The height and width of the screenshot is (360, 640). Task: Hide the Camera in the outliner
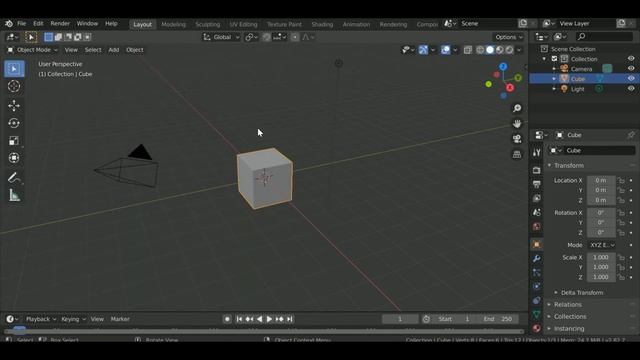631,69
